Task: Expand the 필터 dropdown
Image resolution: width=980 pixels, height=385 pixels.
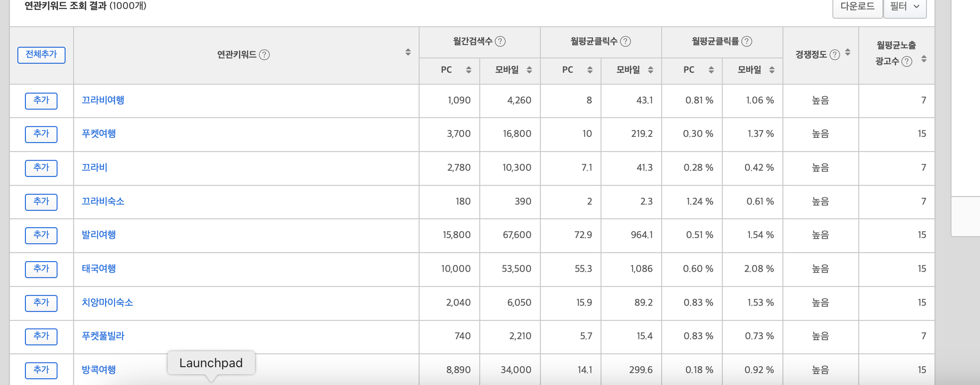Action: pyautogui.click(x=905, y=7)
